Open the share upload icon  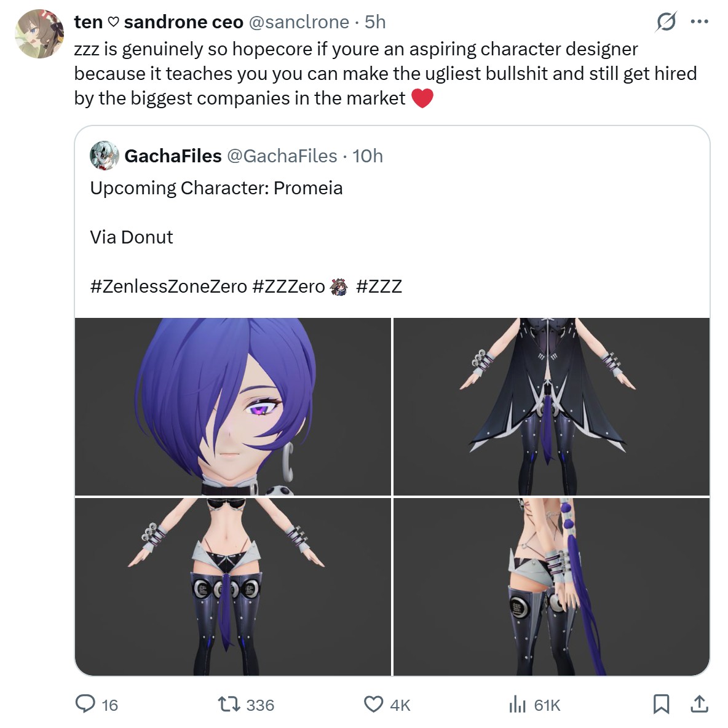pyautogui.click(x=699, y=704)
